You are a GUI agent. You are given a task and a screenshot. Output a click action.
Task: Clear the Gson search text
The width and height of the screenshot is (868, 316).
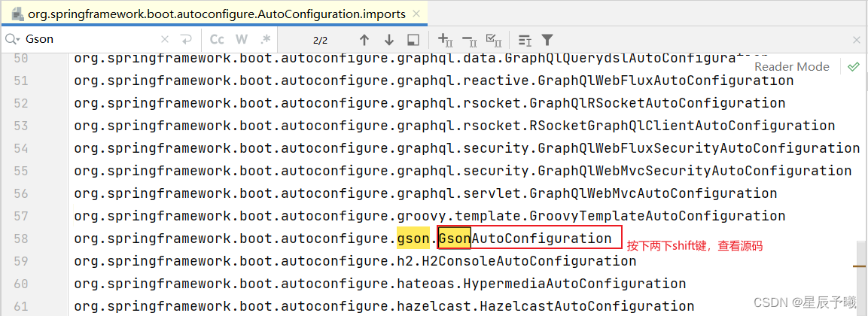coord(164,40)
